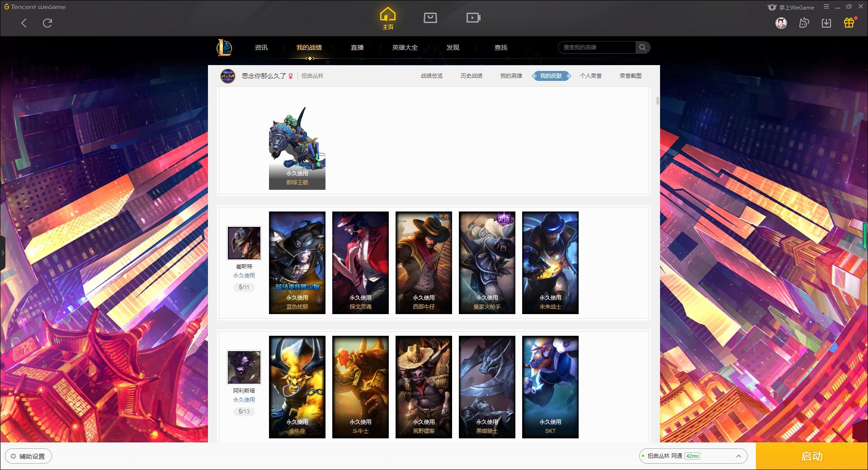868x470 pixels.
Task: Click the skin list scrollbar
Action: click(x=657, y=100)
